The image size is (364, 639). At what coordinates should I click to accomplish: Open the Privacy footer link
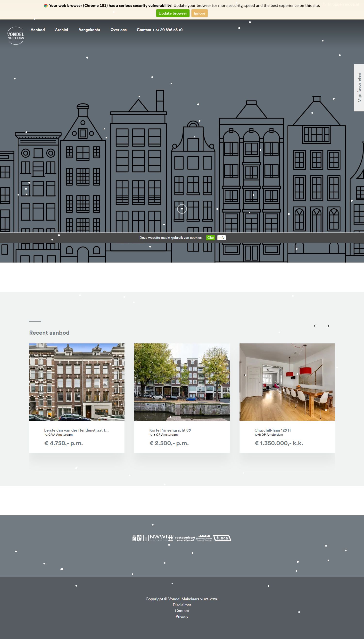(182, 616)
